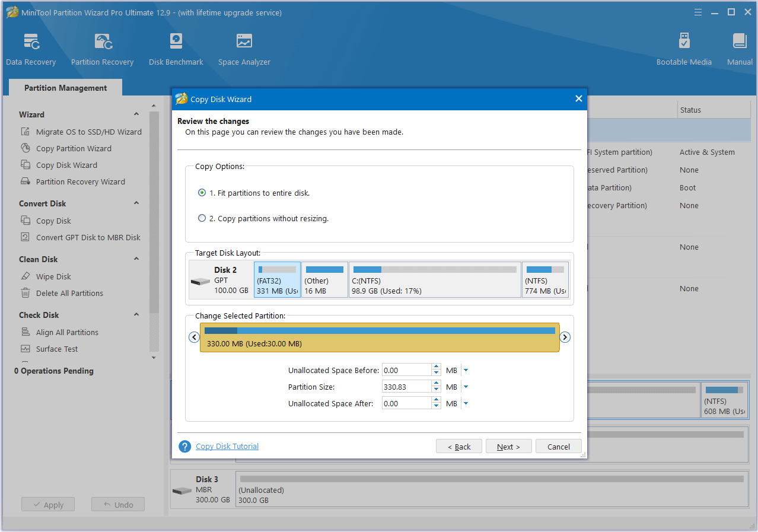
Task: Open Copy Disk Tutorial link
Action: (227, 447)
